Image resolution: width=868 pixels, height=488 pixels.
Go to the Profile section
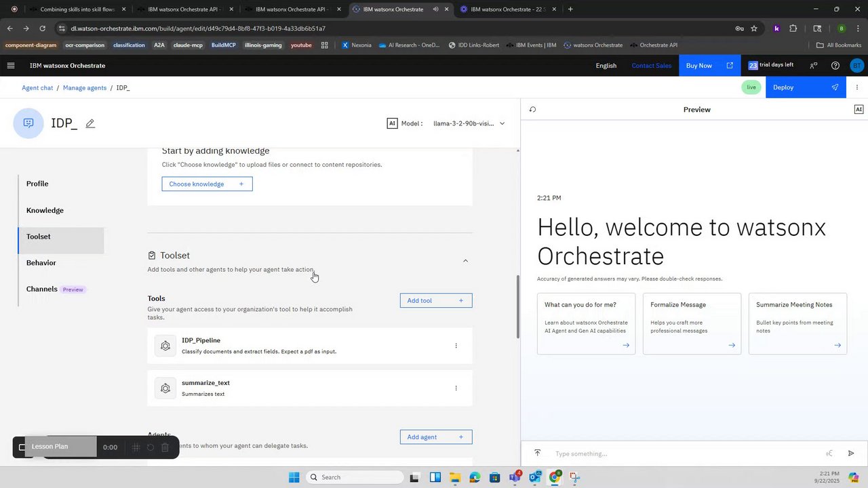[x=37, y=184]
